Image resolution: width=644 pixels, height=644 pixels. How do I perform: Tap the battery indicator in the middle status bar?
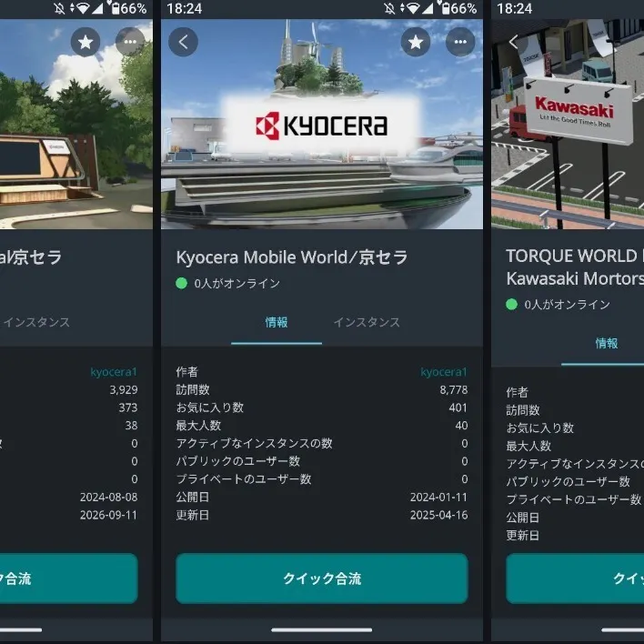pos(445,8)
